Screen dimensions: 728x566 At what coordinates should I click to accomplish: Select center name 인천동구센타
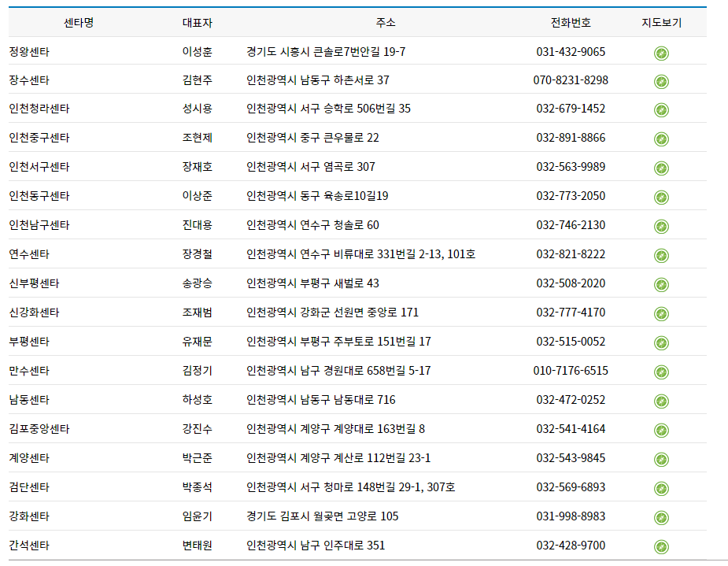tap(39, 195)
